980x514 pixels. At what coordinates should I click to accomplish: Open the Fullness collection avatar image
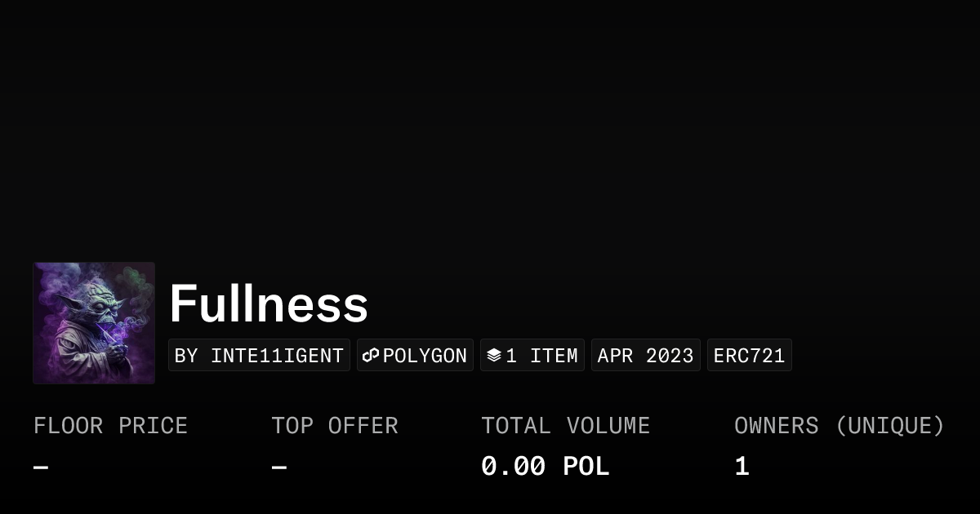click(x=93, y=322)
